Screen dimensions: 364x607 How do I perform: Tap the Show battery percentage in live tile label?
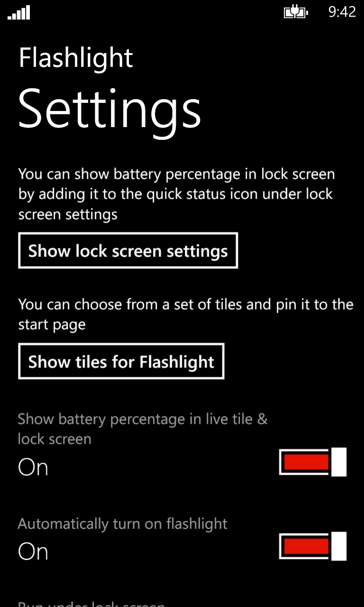(143, 429)
